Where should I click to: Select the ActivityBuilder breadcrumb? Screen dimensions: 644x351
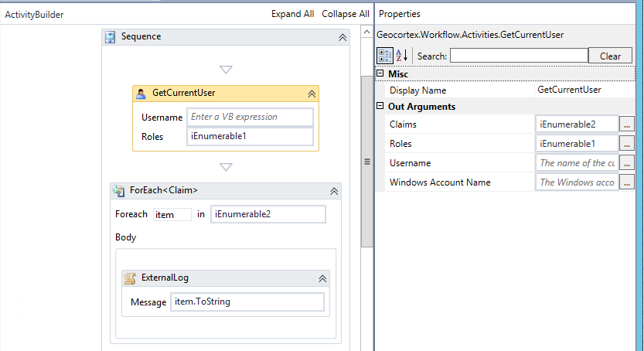[34, 15]
